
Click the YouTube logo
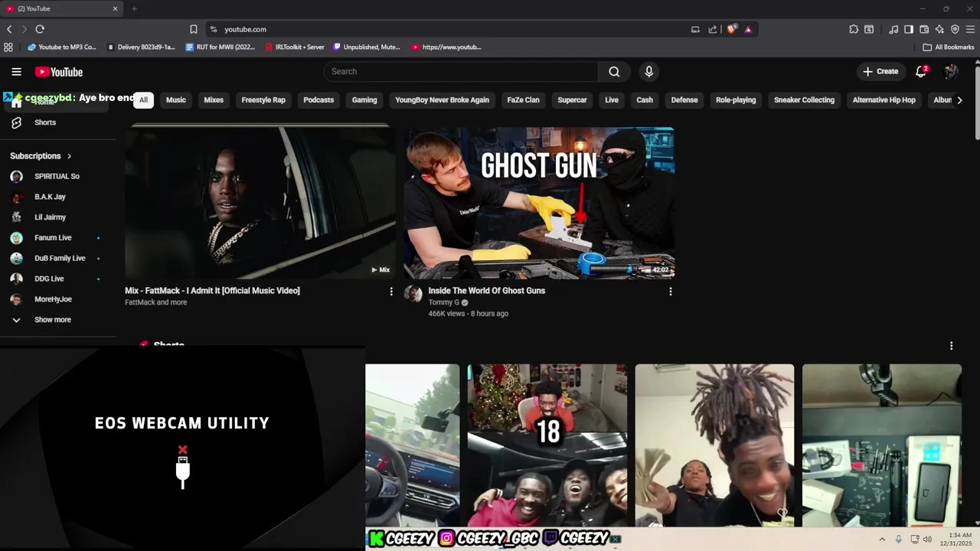click(x=58, y=72)
